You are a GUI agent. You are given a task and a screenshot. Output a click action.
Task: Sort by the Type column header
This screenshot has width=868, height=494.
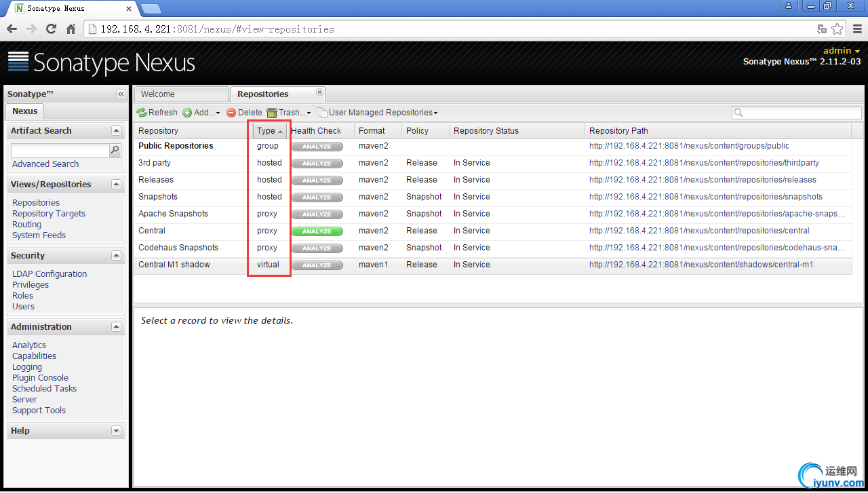(x=269, y=131)
